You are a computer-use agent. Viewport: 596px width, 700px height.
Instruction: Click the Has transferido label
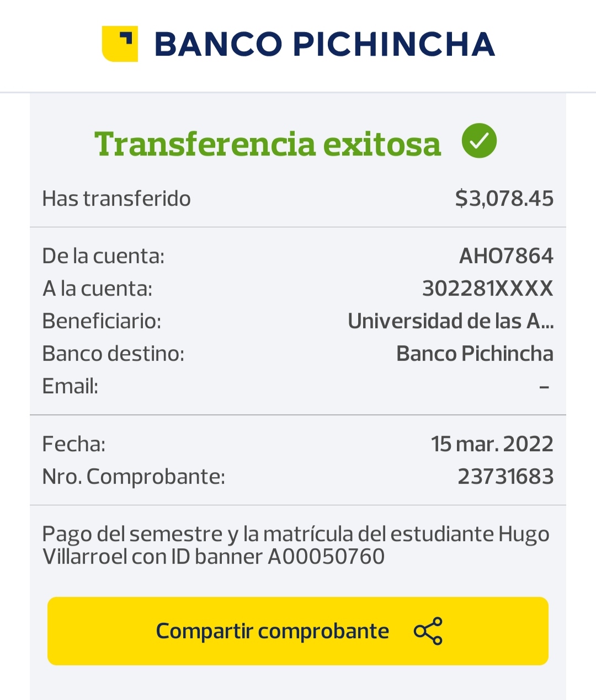[x=116, y=199]
